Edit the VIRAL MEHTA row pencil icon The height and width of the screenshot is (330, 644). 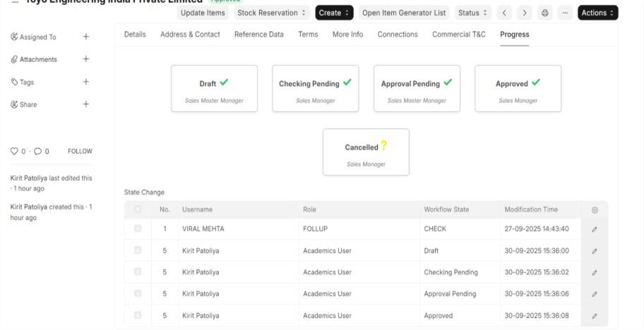pos(595,229)
